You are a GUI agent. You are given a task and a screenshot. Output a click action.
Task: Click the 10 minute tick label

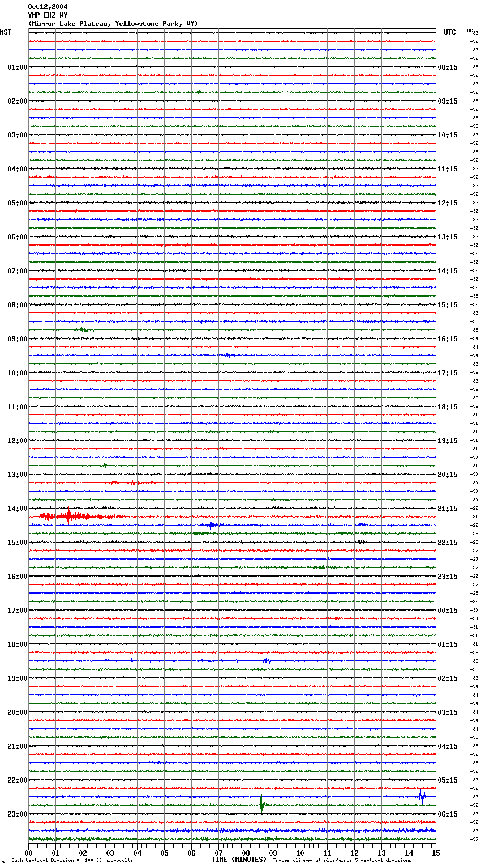coord(300,853)
